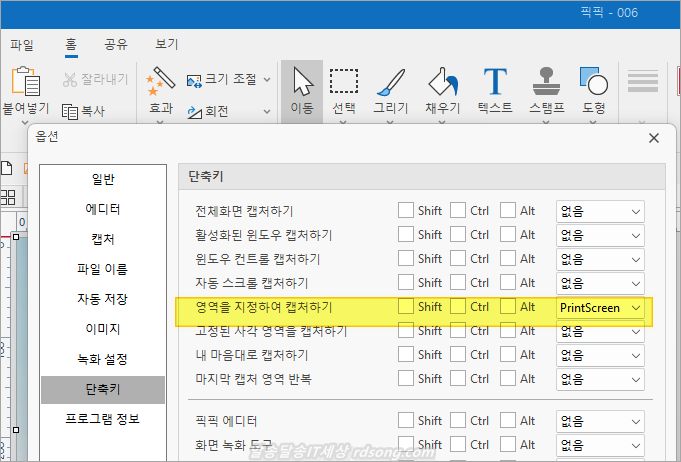
Task: Close the 옵션 dialog
Action: point(654,138)
